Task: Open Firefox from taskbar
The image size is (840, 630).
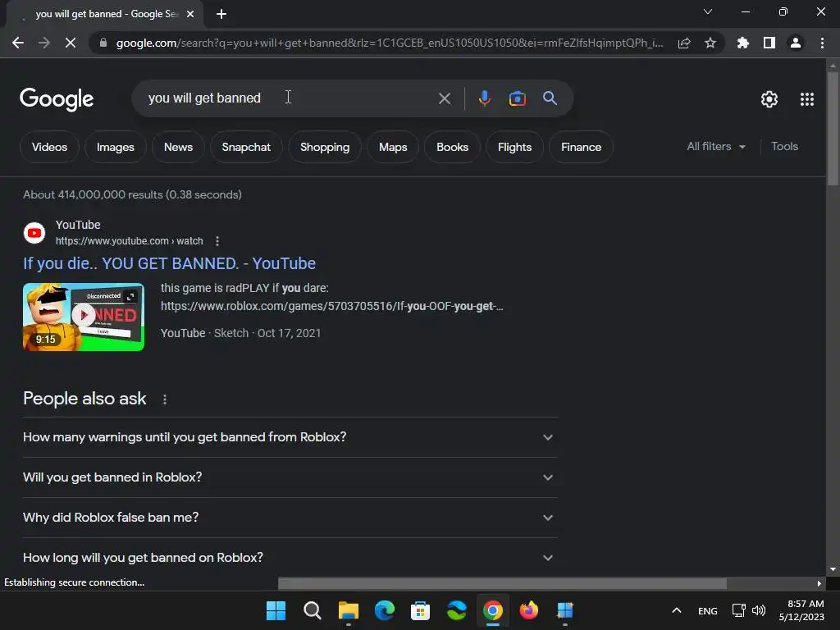Action: [529, 610]
